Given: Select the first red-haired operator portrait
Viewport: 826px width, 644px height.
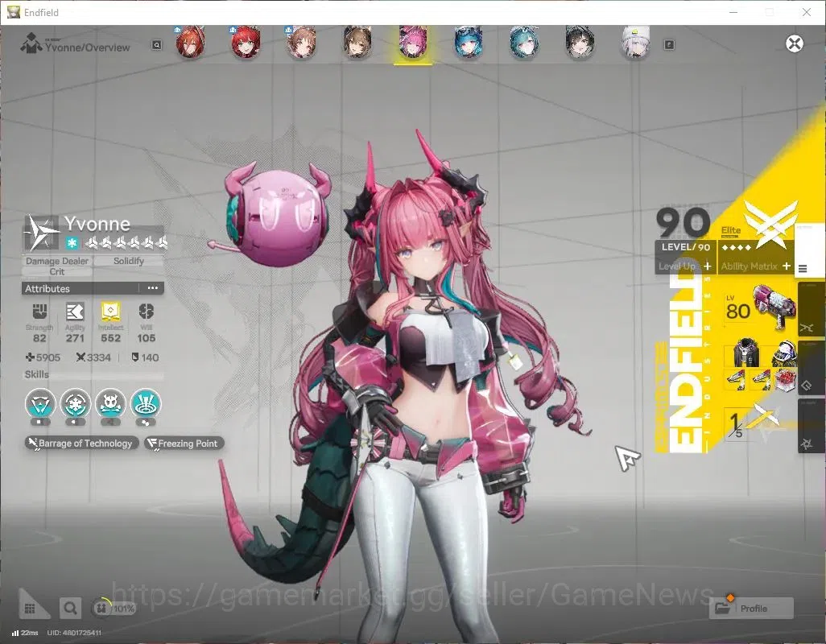Looking at the screenshot, I should pyautogui.click(x=190, y=43).
